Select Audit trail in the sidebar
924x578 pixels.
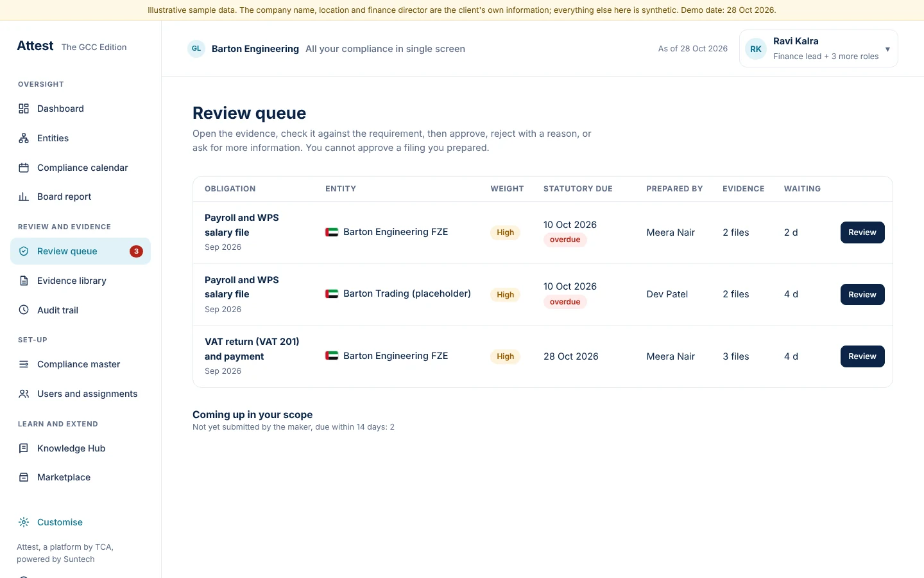pyautogui.click(x=80, y=310)
